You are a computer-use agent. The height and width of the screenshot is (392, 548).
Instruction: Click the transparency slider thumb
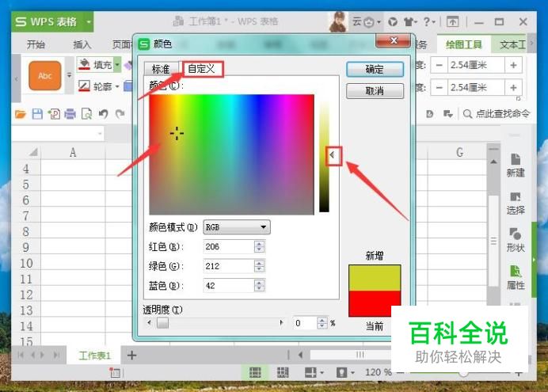[162, 322]
